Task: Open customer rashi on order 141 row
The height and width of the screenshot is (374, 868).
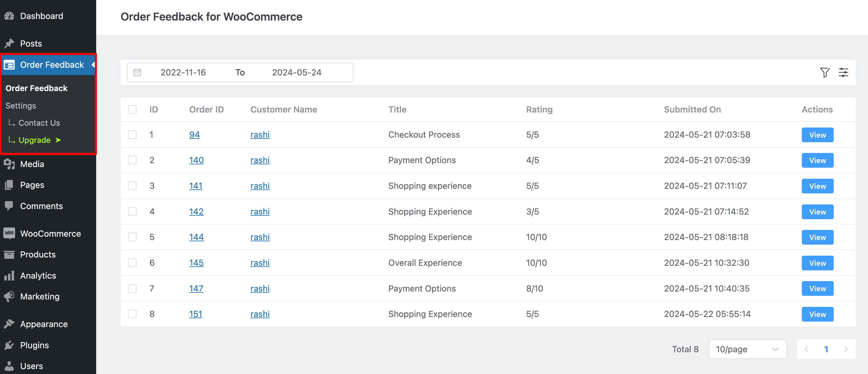Action: pyautogui.click(x=260, y=186)
